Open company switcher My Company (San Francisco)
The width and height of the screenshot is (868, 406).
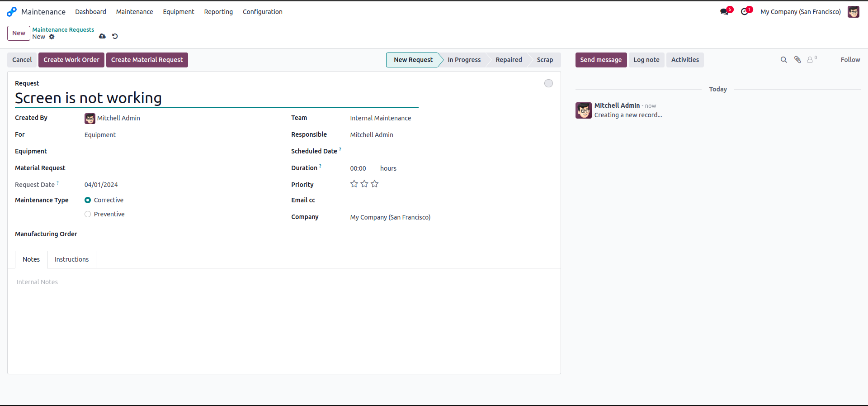[x=801, y=12]
